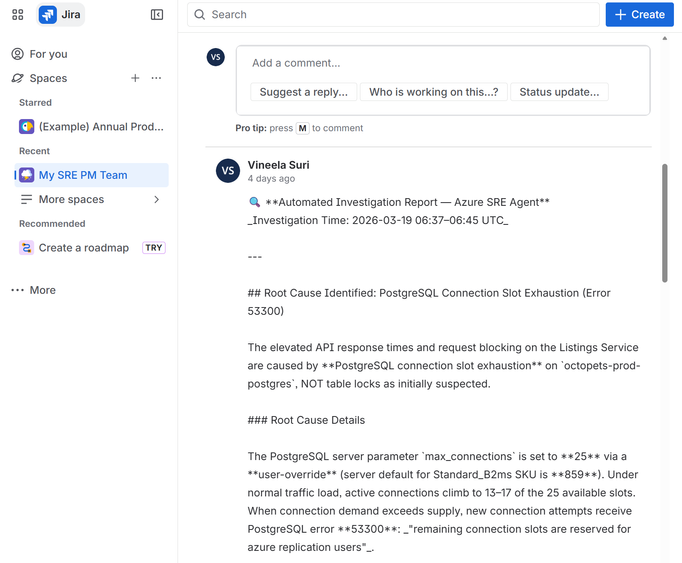Click Status update... button
This screenshot has width=682, height=563.
coord(559,92)
